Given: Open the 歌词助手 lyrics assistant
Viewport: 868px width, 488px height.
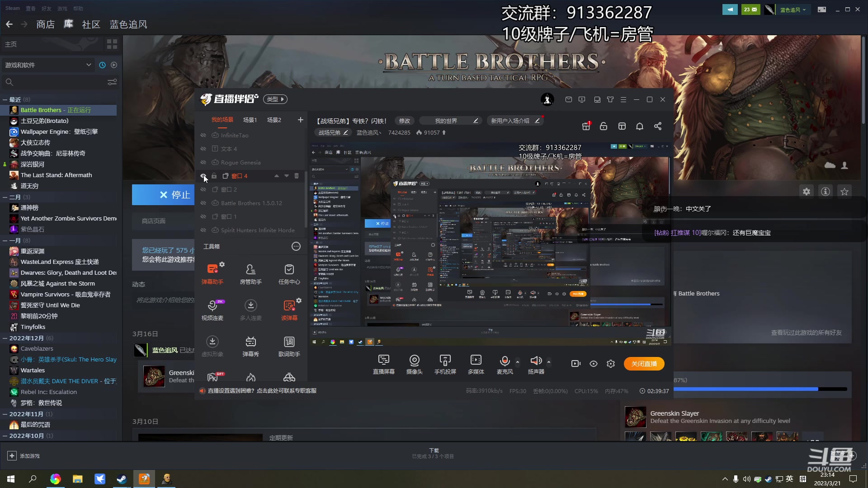Looking at the screenshot, I should coord(289,346).
